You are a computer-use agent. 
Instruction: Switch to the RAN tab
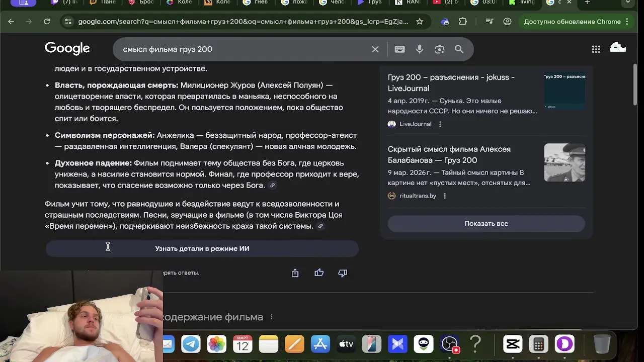point(409,3)
